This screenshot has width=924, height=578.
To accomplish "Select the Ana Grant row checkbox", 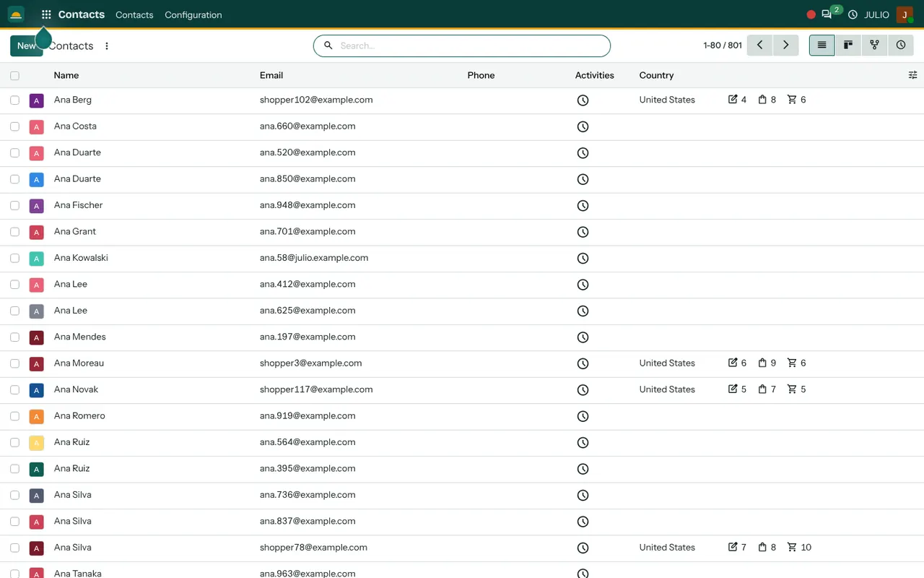I will [x=14, y=232].
